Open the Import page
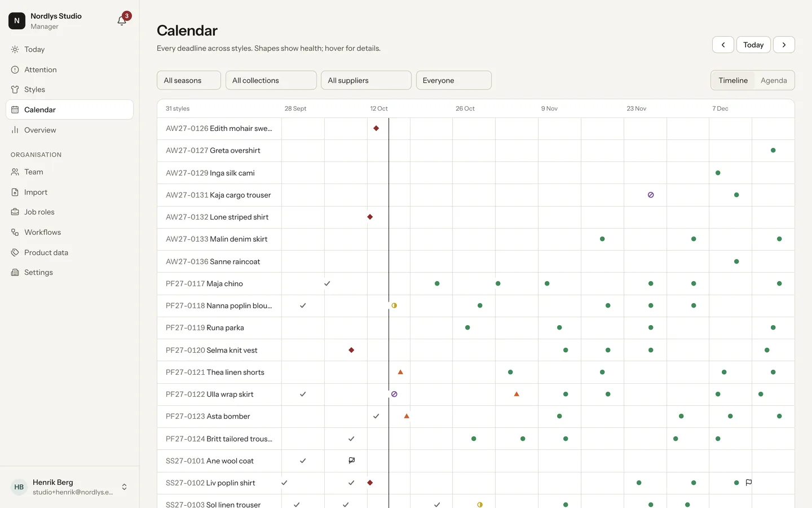Screen dimensions: 812x508 click(70, 192)
